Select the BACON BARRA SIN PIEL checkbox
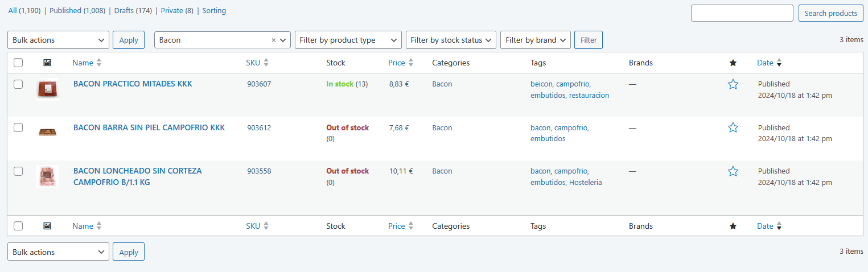868x272 pixels. coord(18,128)
